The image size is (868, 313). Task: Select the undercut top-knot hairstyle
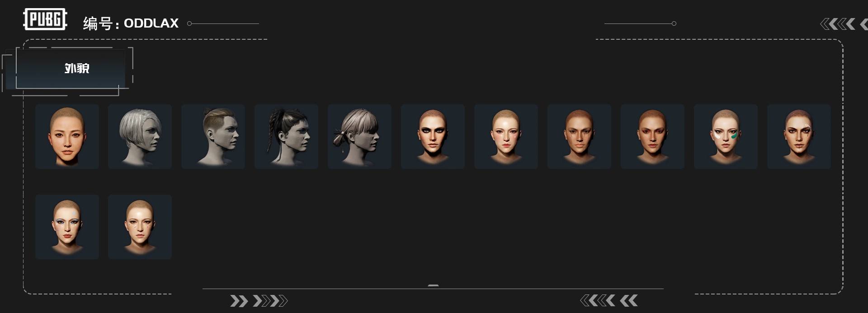coord(213,136)
